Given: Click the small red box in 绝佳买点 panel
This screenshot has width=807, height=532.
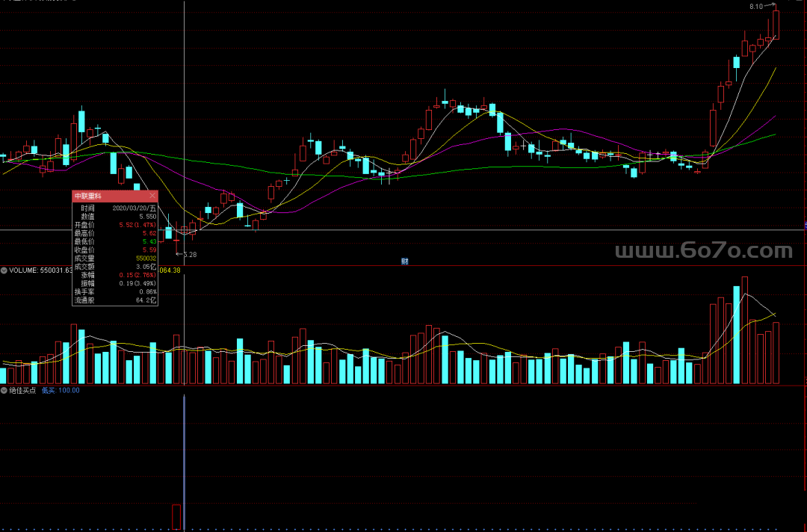Looking at the screenshot, I should pyautogui.click(x=176, y=516).
